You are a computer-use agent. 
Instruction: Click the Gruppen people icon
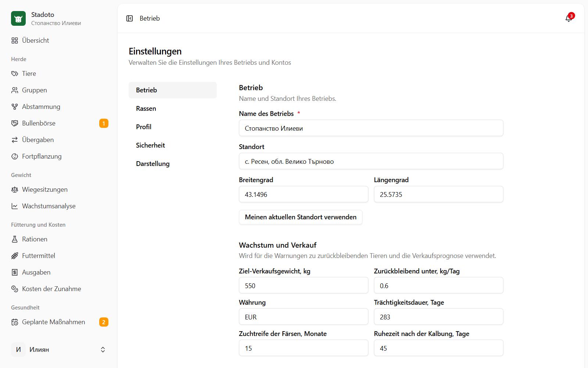pyautogui.click(x=15, y=90)
